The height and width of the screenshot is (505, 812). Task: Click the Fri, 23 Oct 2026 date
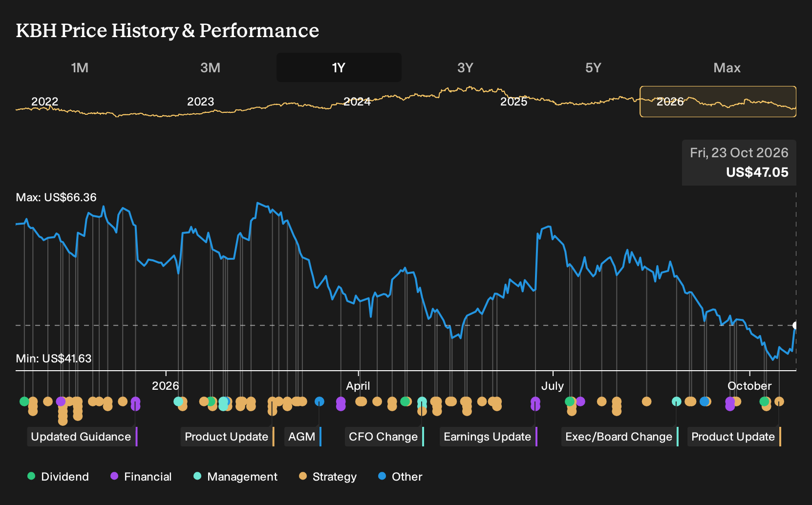click(x=739, y=153)
